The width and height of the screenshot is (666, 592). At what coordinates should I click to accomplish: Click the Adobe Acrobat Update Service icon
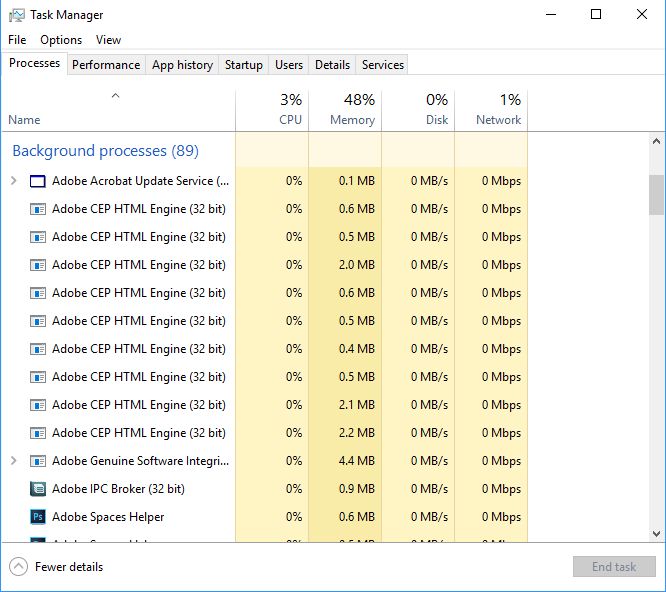[x=38, y=181]
